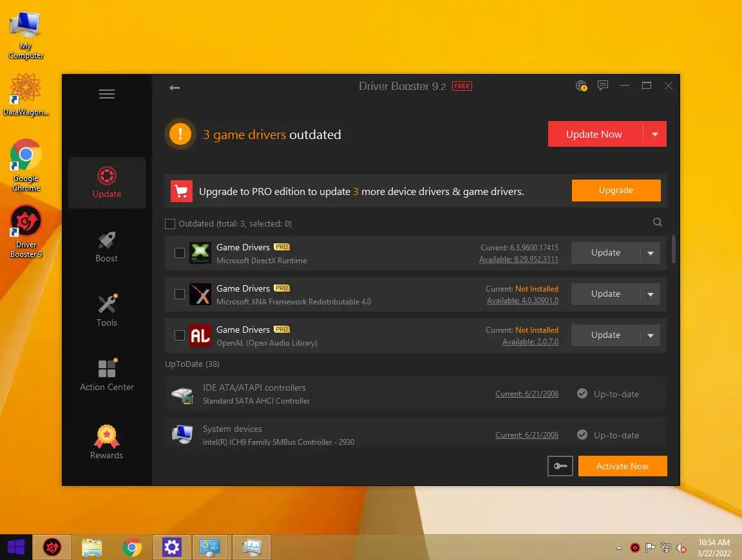Click '3 game drivers outdated' heading
The width and height of the screenshot is (742, 560).
click(272, 135)
